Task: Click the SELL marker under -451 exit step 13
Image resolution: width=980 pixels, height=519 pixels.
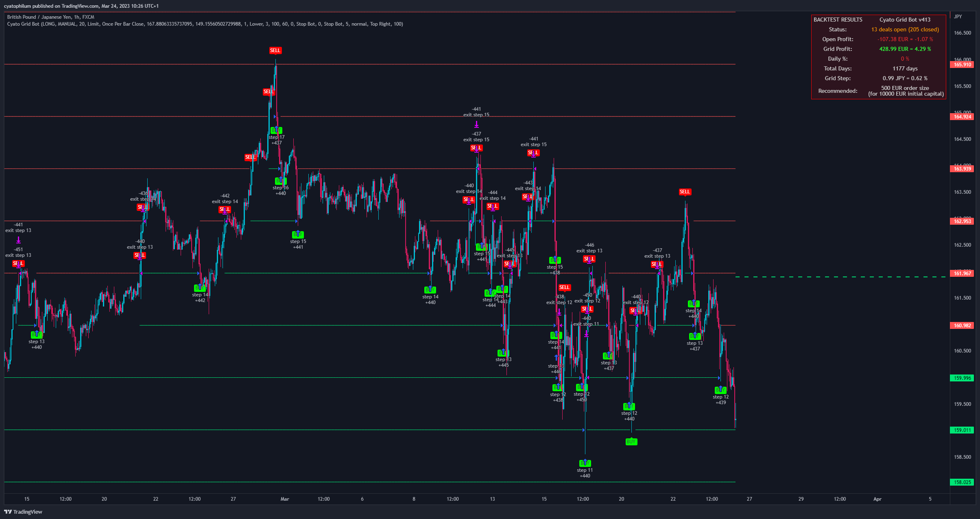Action: (18, 263)
